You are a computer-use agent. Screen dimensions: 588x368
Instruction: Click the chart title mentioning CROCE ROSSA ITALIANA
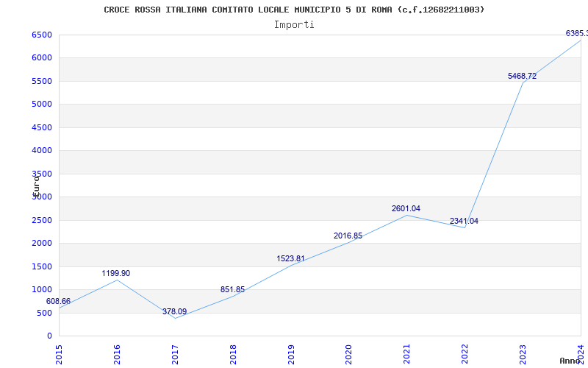coord(294,10)
